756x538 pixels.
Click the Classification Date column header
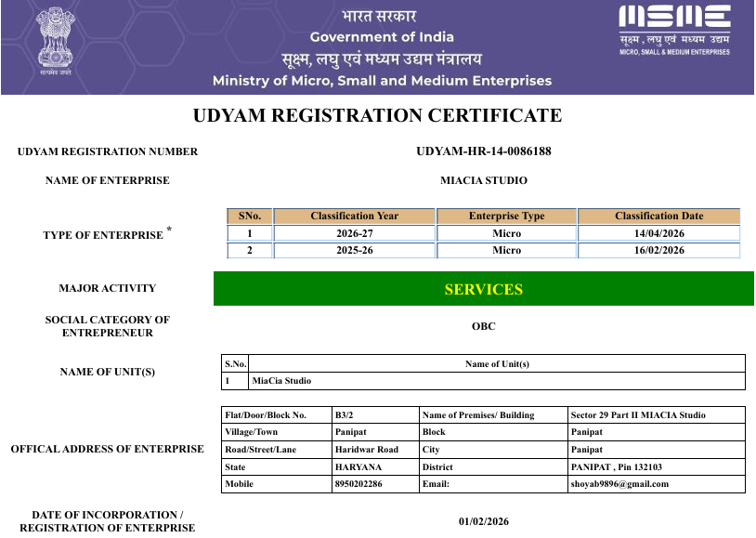[659, 216]
